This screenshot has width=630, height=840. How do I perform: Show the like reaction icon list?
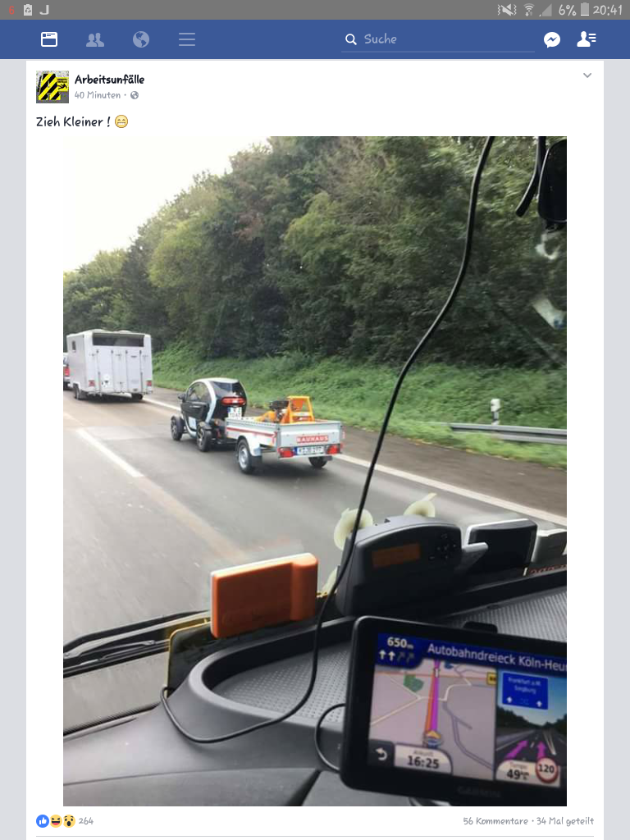click(56, 820)
